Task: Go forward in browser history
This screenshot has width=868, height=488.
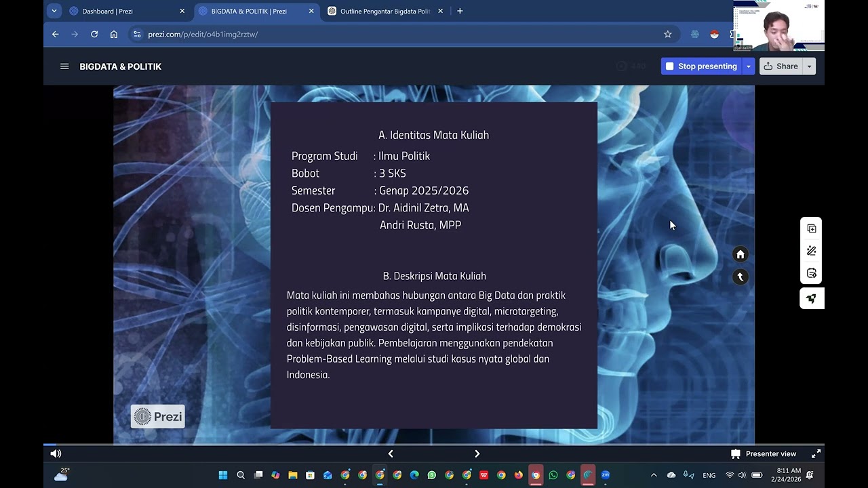Action: tap(75, 34)
